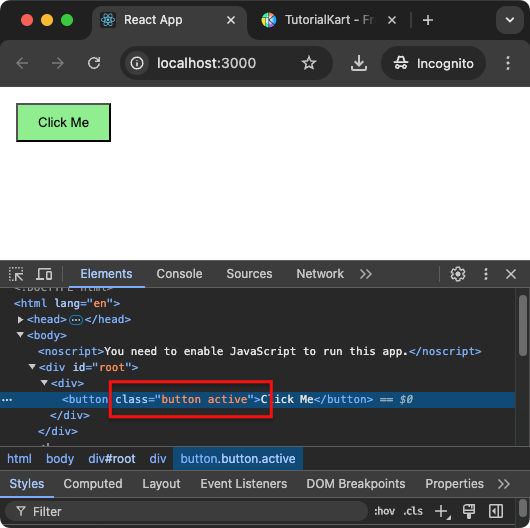Viewport: 530px width, 528px height.
Task: Open the Layout sub-tab
Action: click(x=161, y=484)
